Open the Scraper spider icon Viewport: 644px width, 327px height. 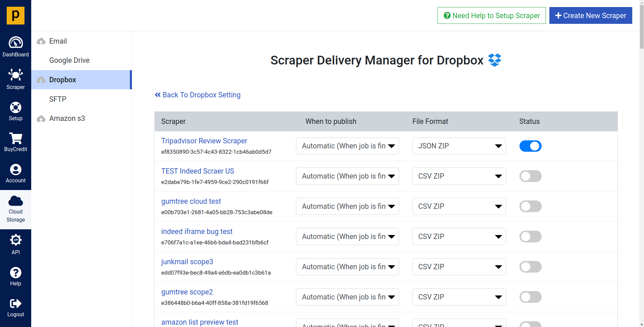[x=15, y=75]
